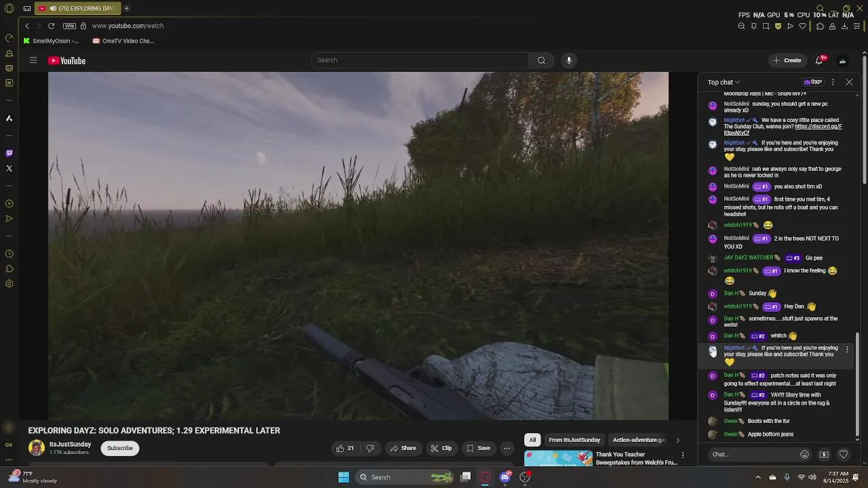Open live chat three-dot options
Viewport: 868px width, 488px height.
pos(833,82)
